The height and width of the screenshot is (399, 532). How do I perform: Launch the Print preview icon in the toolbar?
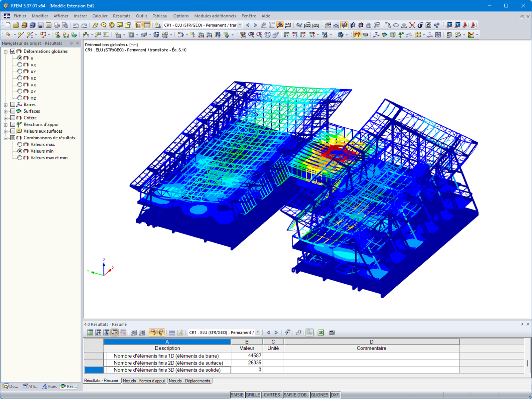(x=65, y=25)
